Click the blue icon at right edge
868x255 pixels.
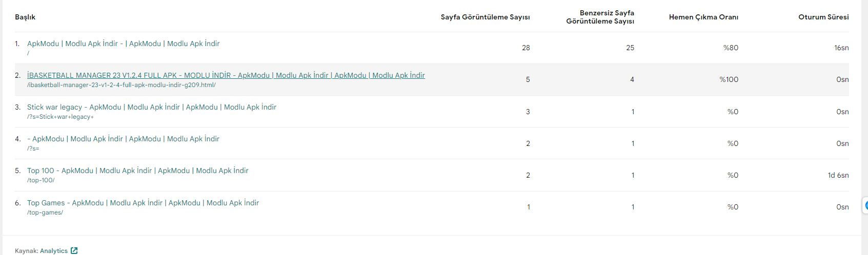[866, 206]
